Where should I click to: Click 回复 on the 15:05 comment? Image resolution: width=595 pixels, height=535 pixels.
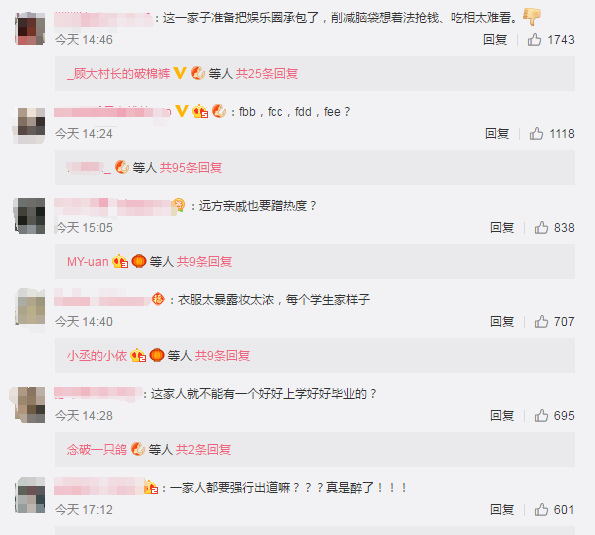pyautogui.click(x=502, y=228)
